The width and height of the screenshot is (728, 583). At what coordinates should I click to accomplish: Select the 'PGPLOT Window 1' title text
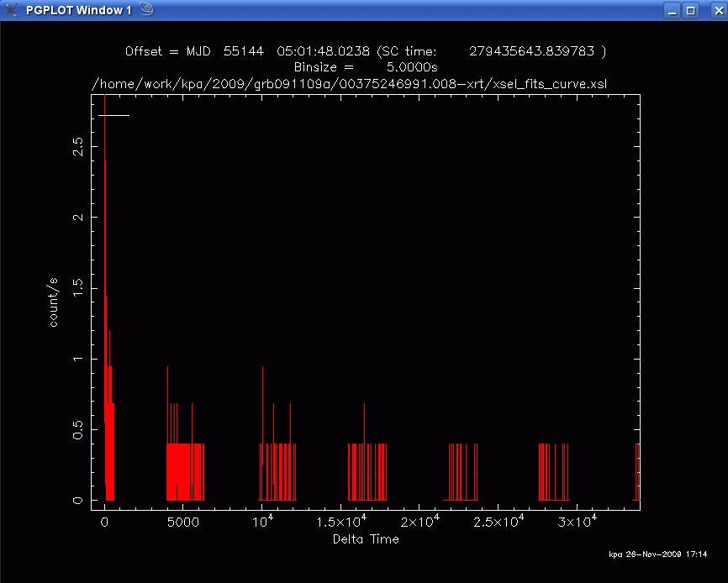pos(79,10)
